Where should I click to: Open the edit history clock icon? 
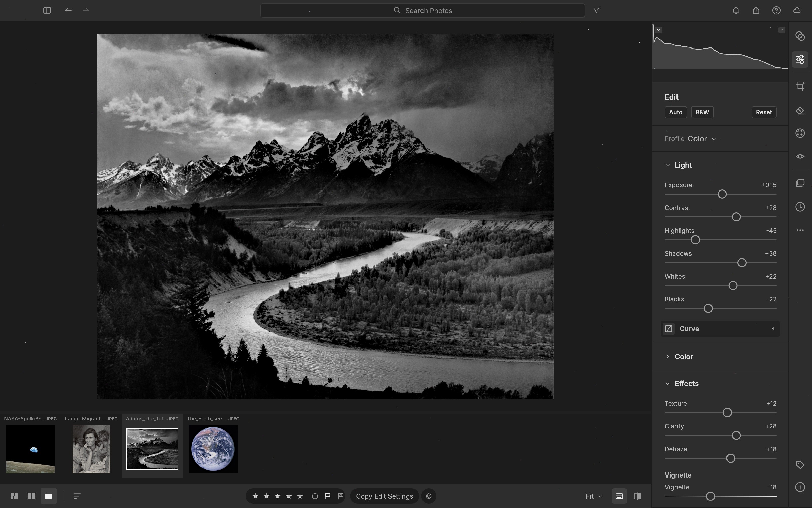click(800, 207)
